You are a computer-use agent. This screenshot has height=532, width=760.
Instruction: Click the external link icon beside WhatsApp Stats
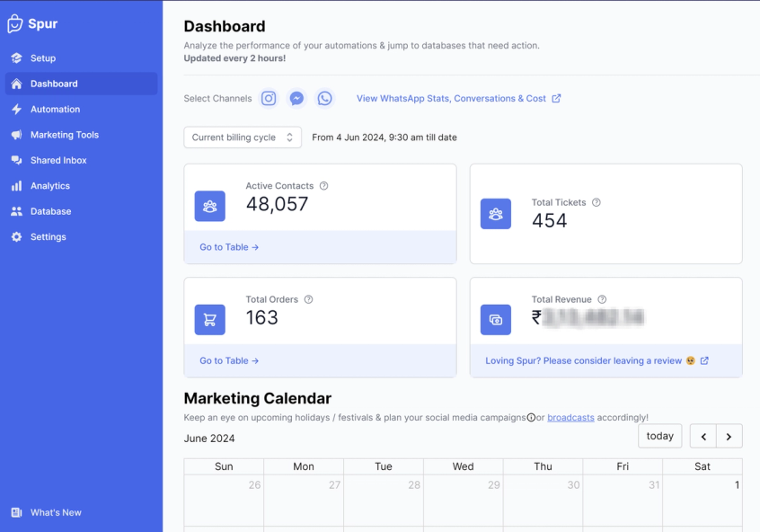pos(556,99)
